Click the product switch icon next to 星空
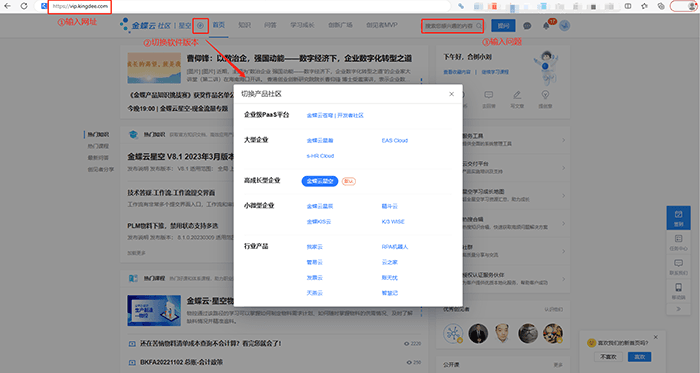The width and height of the screenshot is (700, 373). coord(200,25)
